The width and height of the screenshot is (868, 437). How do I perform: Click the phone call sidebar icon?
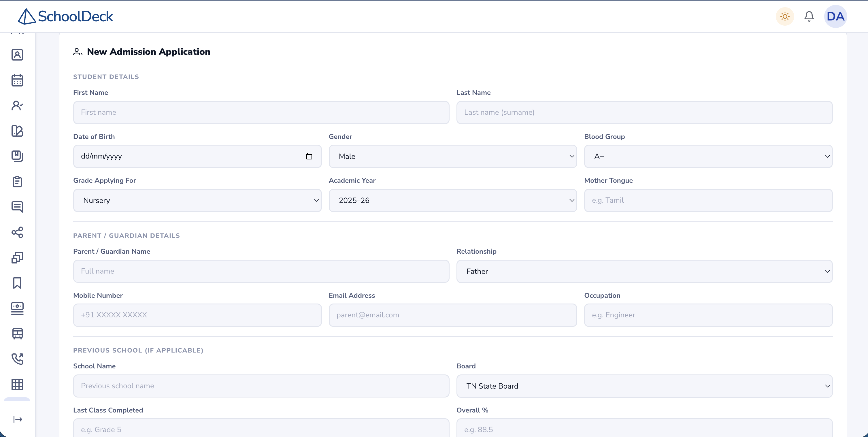click(x=17, y=359)
